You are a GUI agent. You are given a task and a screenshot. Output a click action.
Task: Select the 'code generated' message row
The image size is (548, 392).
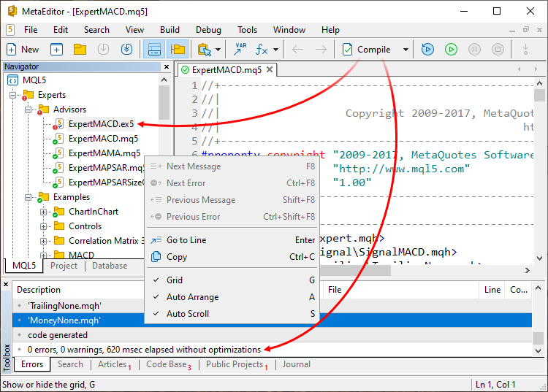pos(272,335)
